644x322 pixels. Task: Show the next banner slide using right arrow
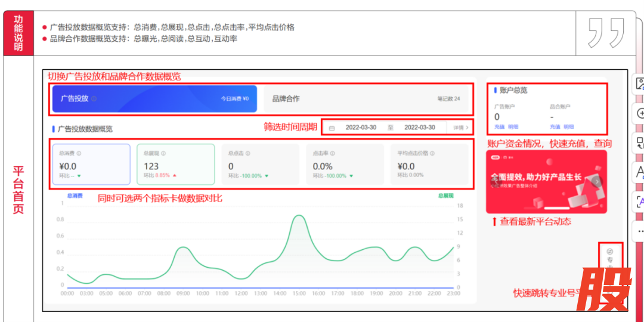597,182
